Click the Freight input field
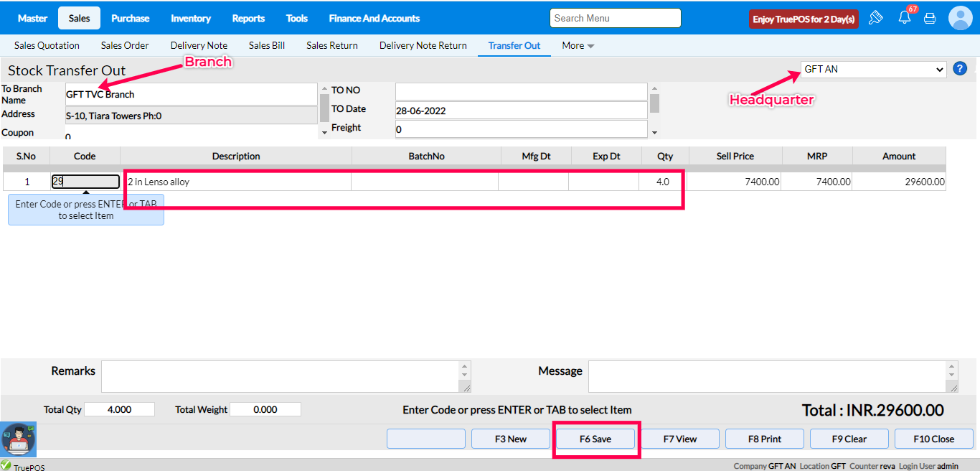The height and width of the screenshot is (471, 980). tap(522, 129)
